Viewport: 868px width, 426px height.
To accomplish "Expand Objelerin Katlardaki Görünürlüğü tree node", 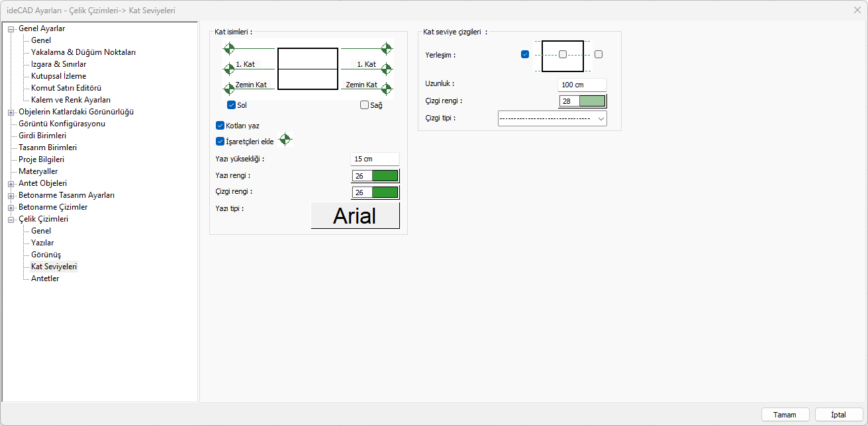I will [x=11, y=112].
